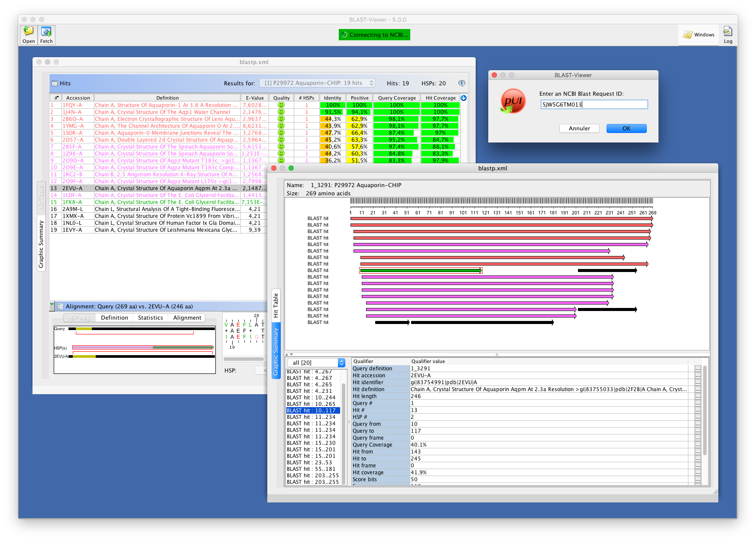Click the OK button in Request ID dialog
Image resolution: width=756 pixels, height=541 pixels.
626,129
